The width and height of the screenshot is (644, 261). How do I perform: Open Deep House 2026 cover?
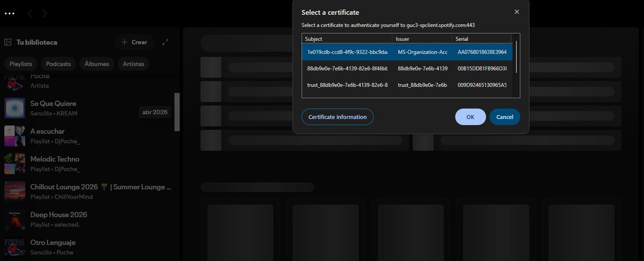pyautogui.click(x=15, y=219)
